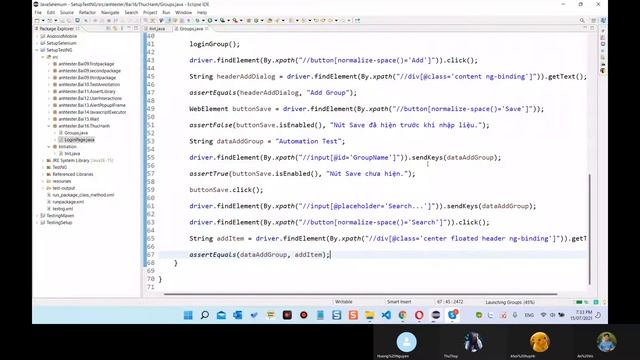Open the Navigate menu
Image resolution: width=640 pixels, height=360 pixels.
tap(110, 13)
